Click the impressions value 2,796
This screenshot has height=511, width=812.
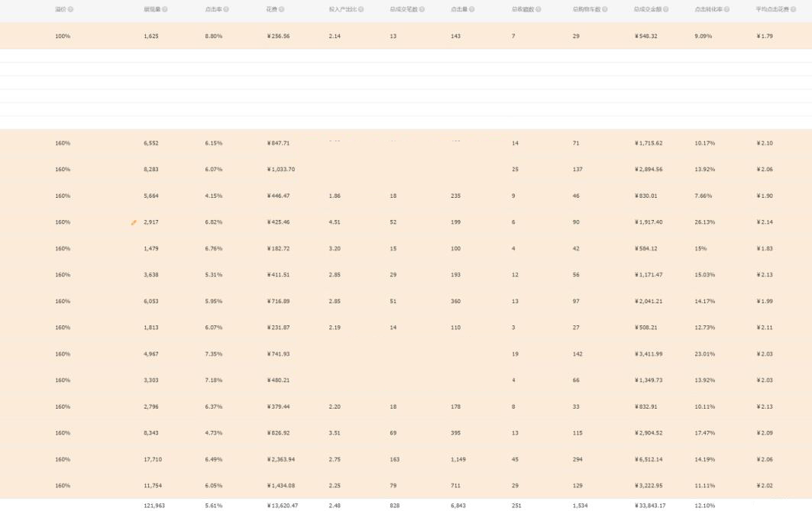151,407
